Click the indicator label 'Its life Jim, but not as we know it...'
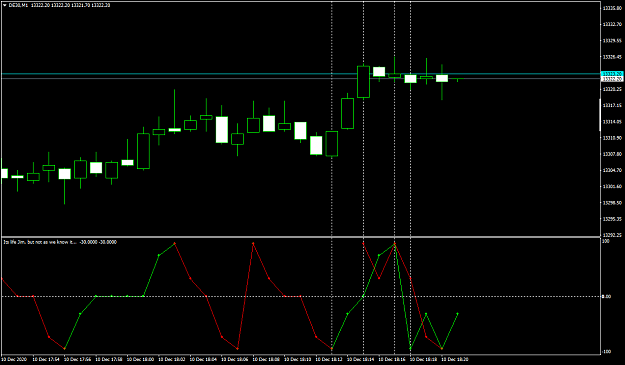Image resolution: width=625 pixels, height=365 pixels. 40,242
